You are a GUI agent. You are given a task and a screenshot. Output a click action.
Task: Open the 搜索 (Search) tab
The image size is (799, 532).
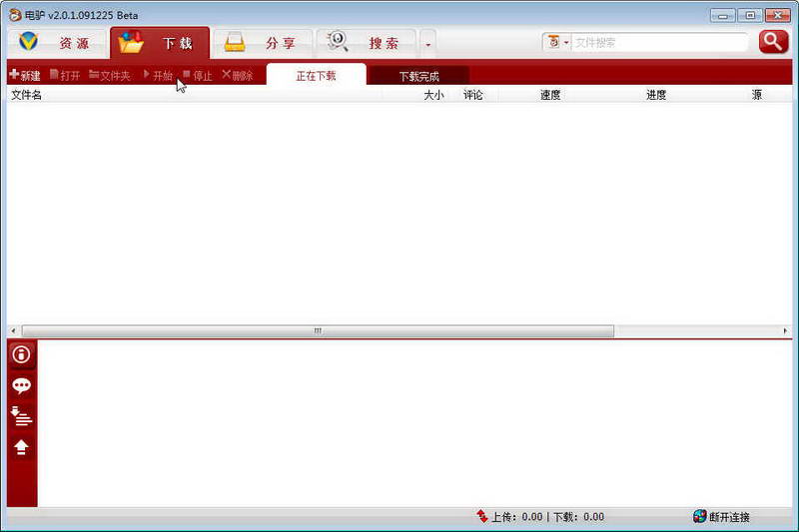(x=366, y=43)
